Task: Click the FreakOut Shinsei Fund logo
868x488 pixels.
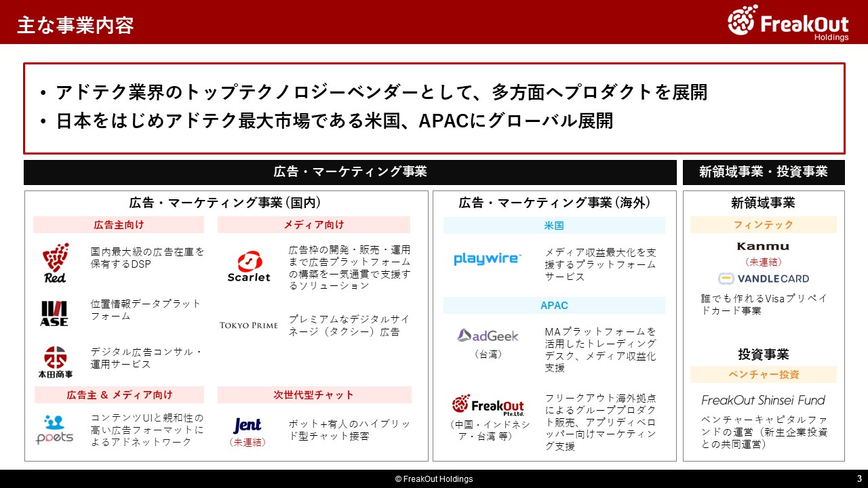Action: tap(763, 400)
